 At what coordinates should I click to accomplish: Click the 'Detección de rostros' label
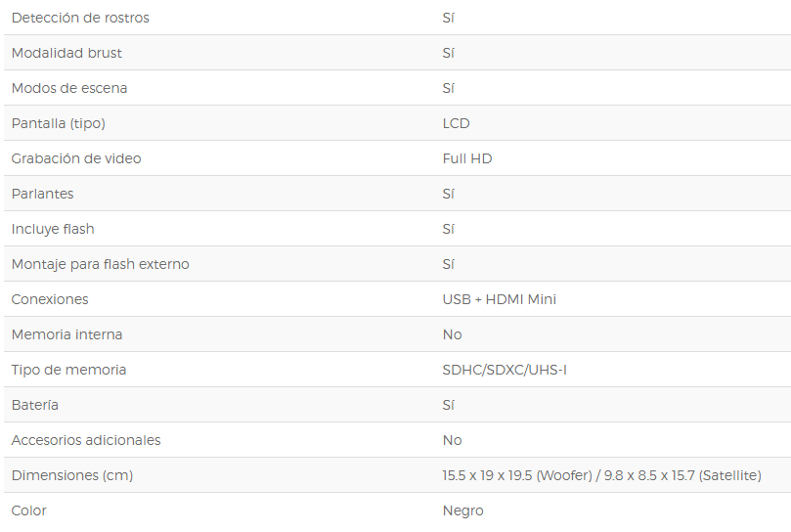point(80,18)
